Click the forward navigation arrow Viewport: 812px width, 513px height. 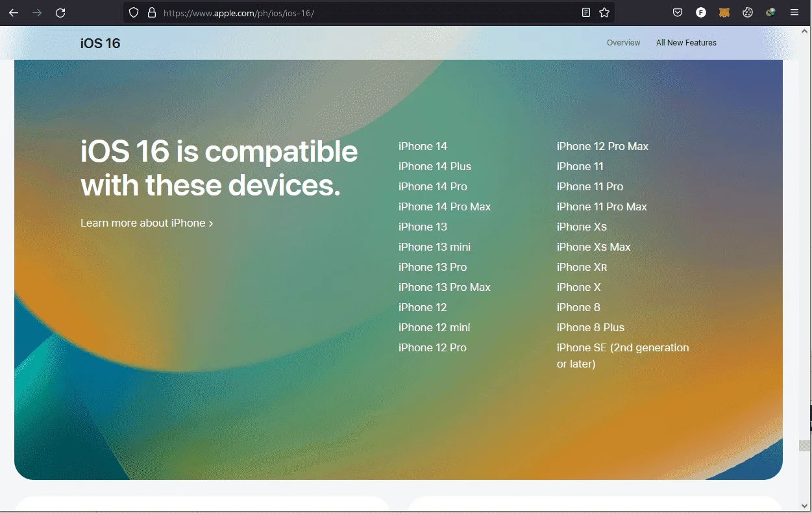tap(37, 12)
